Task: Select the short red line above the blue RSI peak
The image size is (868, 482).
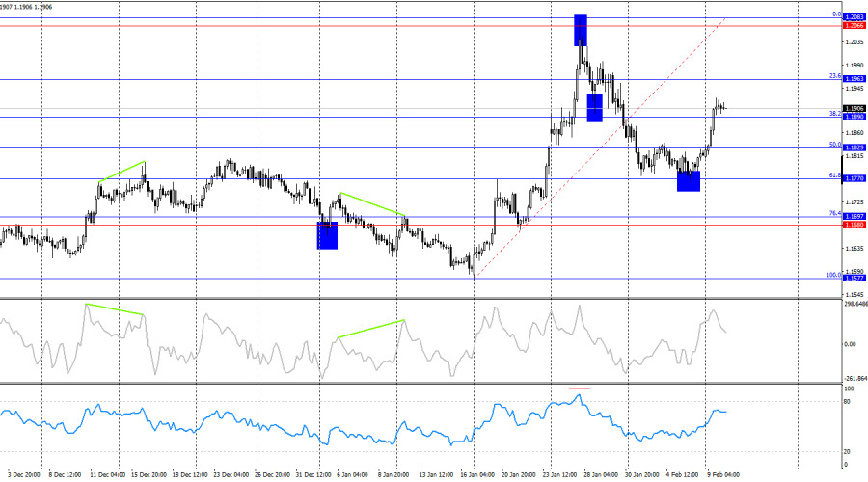Action: click(x=580, y=388)
